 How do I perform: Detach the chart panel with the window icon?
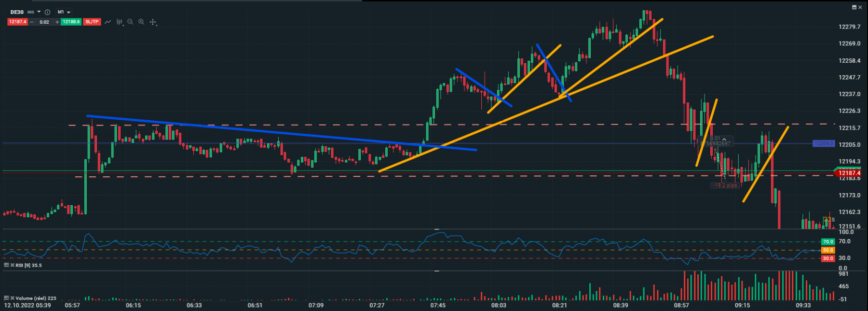(x=854, y=7)
